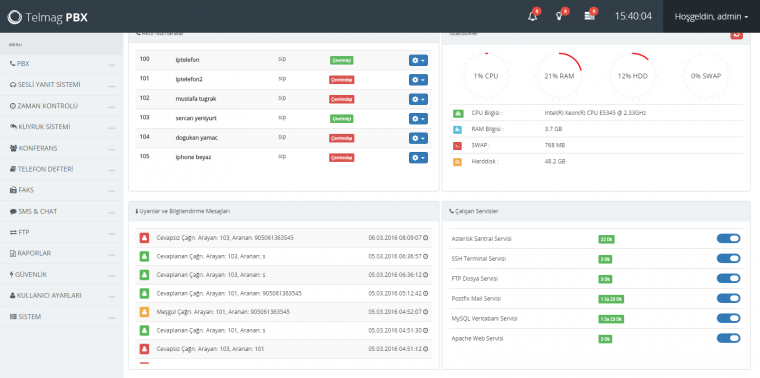
Task: Click Çevrimiçi badge for extension 103
Action: (x=342, y=119)
